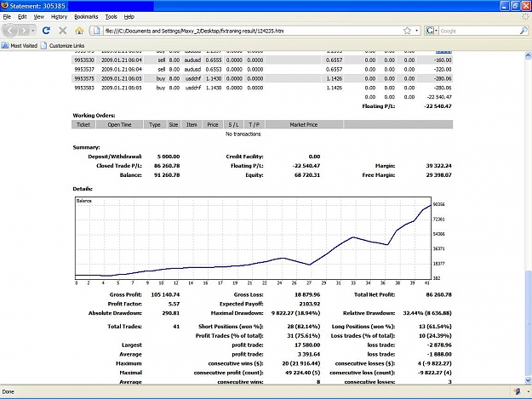The image size is (532, 399).
Task: Click the Expected Payoff value 2103.92
Action: pyautogui.click(x=310, y=304)
